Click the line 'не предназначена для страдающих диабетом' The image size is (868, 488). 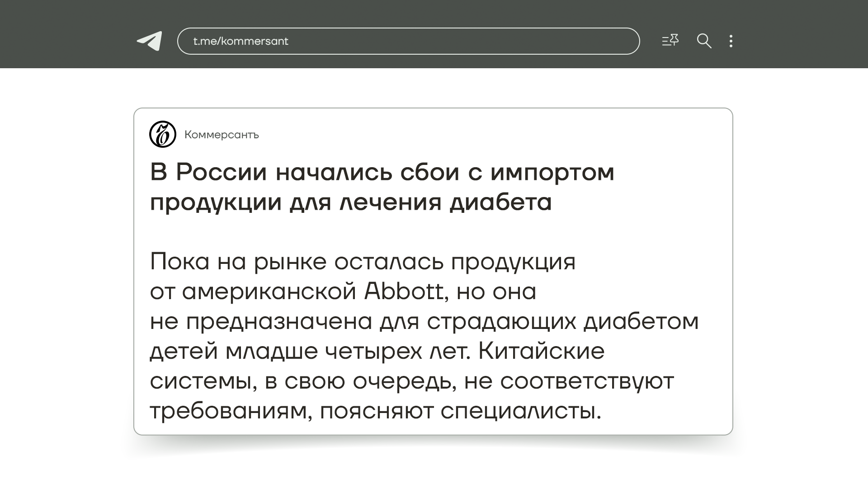424,321
